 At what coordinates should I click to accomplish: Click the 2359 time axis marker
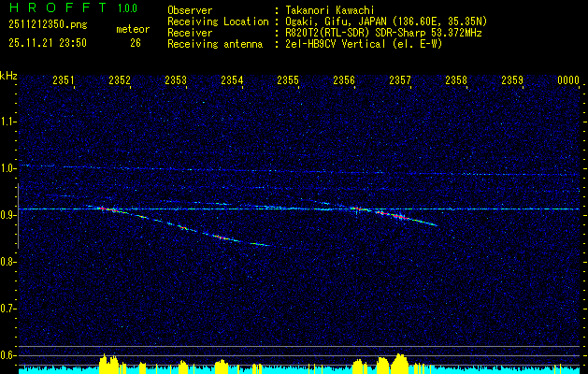pyautogui.click(x=512, y=80)
